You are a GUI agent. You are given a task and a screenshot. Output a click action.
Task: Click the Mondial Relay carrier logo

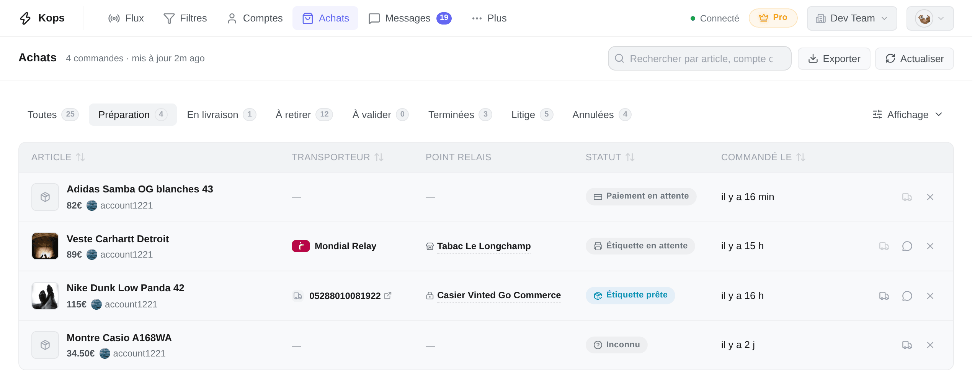[301, 246]
